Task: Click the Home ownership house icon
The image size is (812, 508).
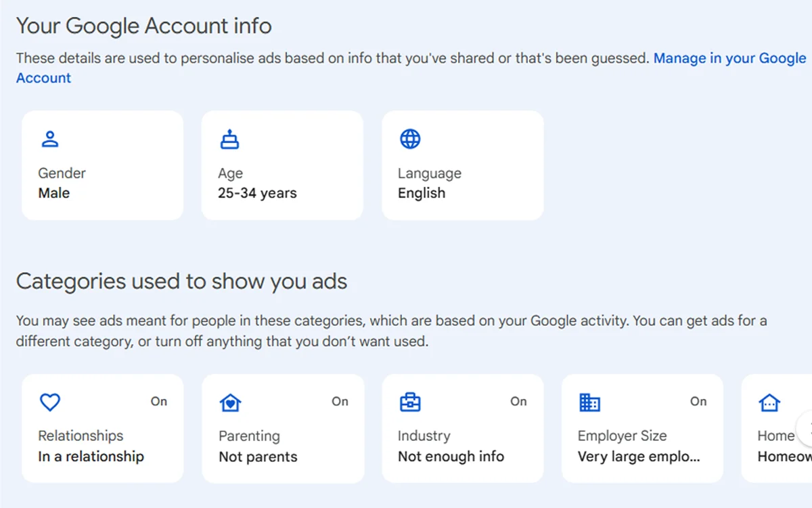Action: (769, 402)
